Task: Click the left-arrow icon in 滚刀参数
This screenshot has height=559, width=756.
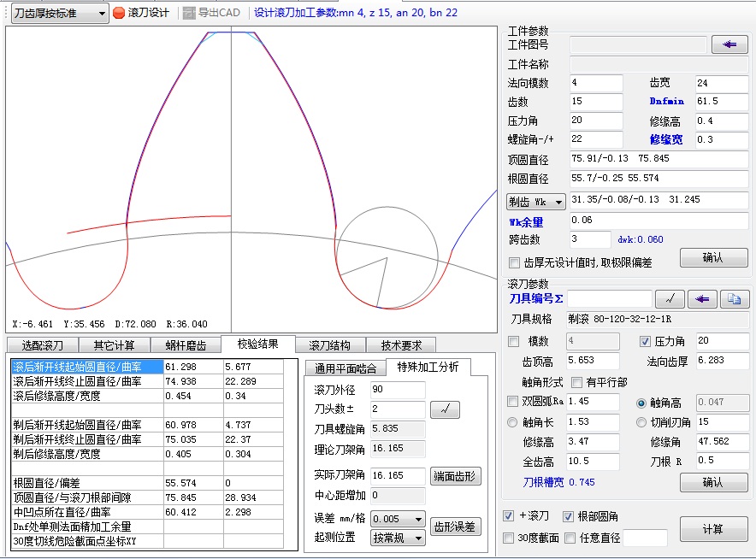Action: (702, 299)
